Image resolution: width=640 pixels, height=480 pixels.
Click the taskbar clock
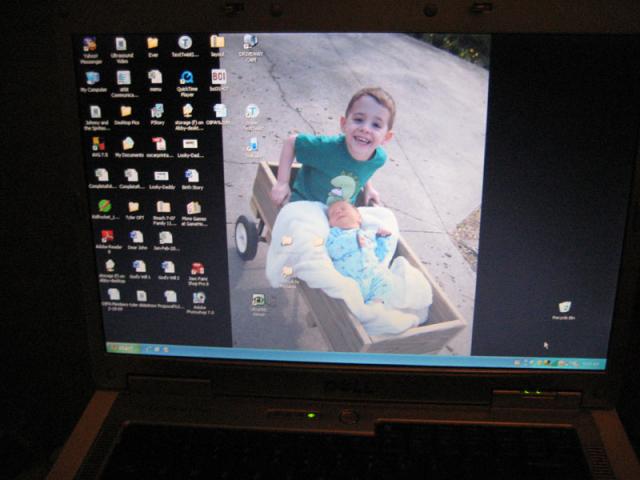point(590,363)
